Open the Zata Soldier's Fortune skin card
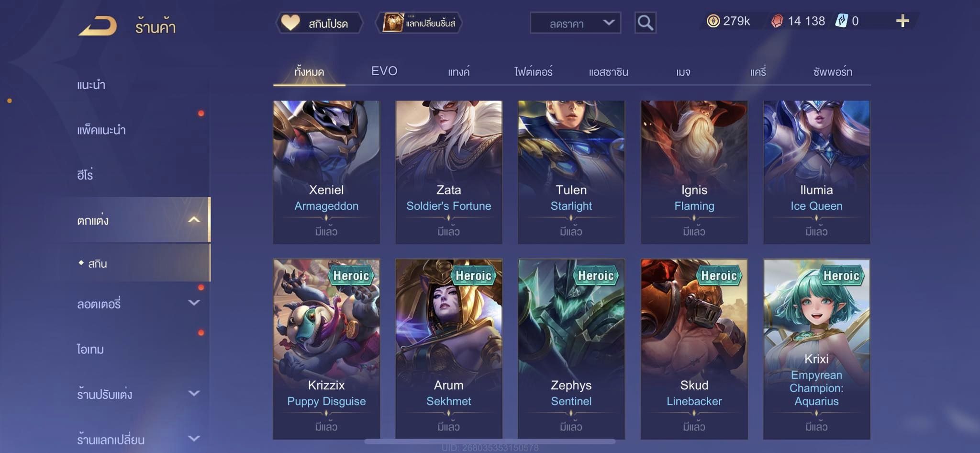Viewport: 980px width, 453px height. coord(449,172)
